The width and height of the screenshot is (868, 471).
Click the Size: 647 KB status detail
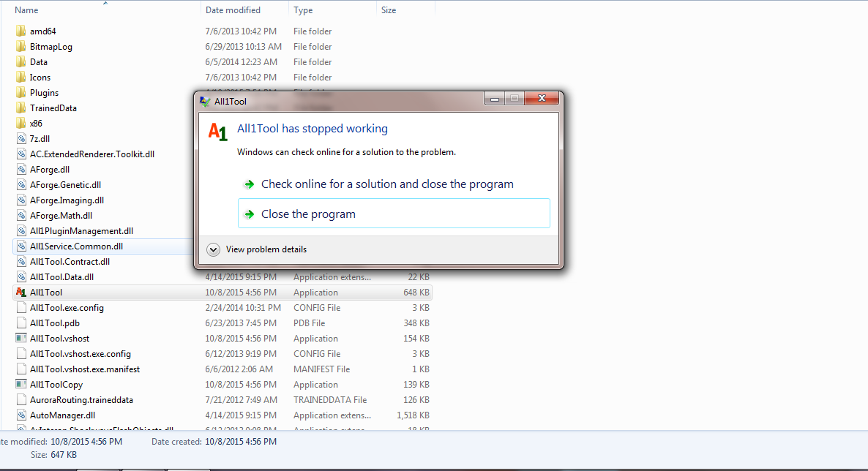[x=53, y=455]
